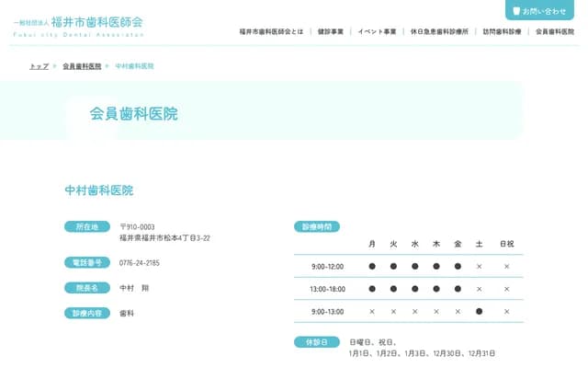Image resolution: width=588 pixels, height=368 pixels.
Task: Click the mail icon in お問い合わせ button
Action: (515, 11)
